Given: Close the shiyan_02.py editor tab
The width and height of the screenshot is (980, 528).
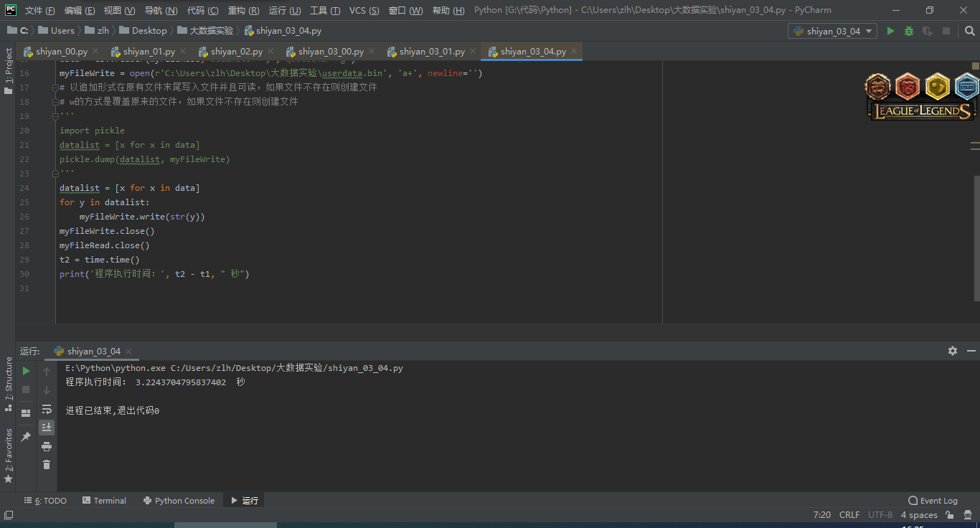Looking at the screenshot, I should (270, 52).
